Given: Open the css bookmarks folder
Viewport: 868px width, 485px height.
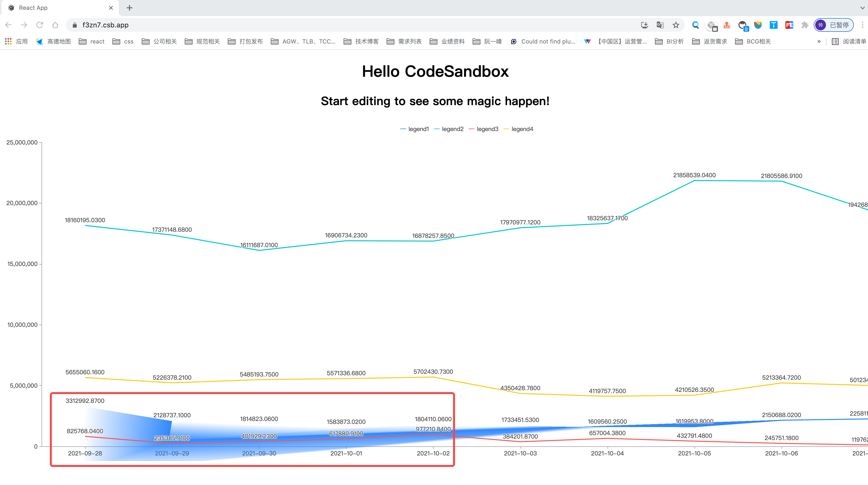Looking at the screenshot, I should coord(123,42).
